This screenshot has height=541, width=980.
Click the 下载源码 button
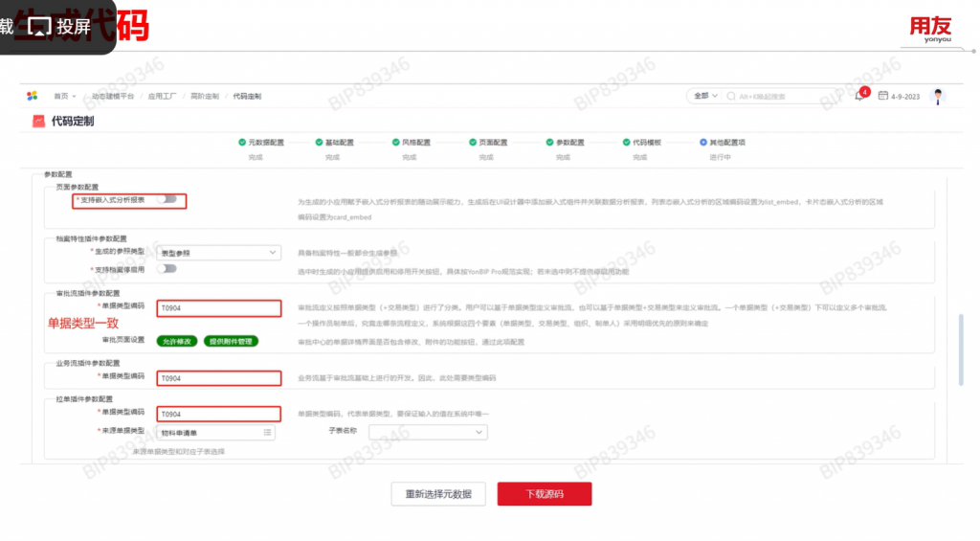[544, 494]
